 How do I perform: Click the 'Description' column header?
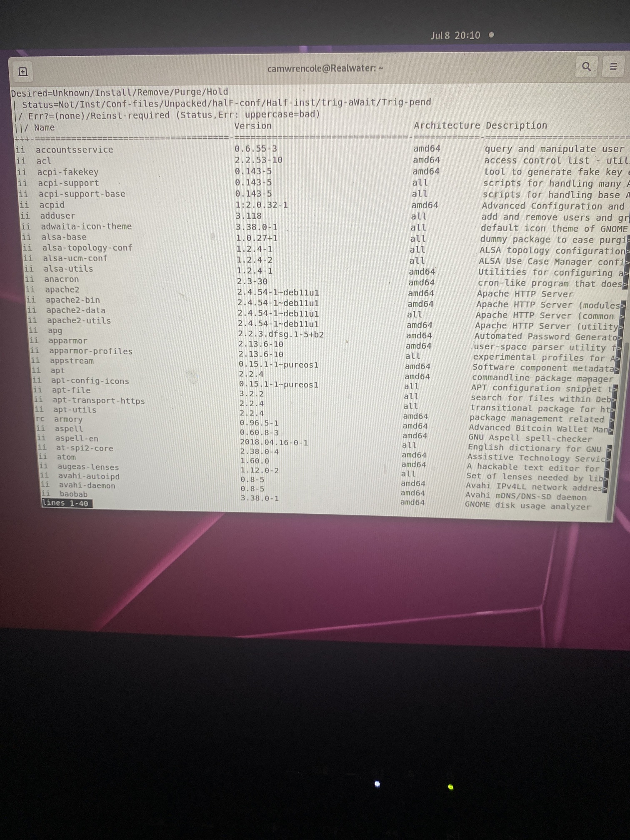pyautogui.click(x=517, y=125)
